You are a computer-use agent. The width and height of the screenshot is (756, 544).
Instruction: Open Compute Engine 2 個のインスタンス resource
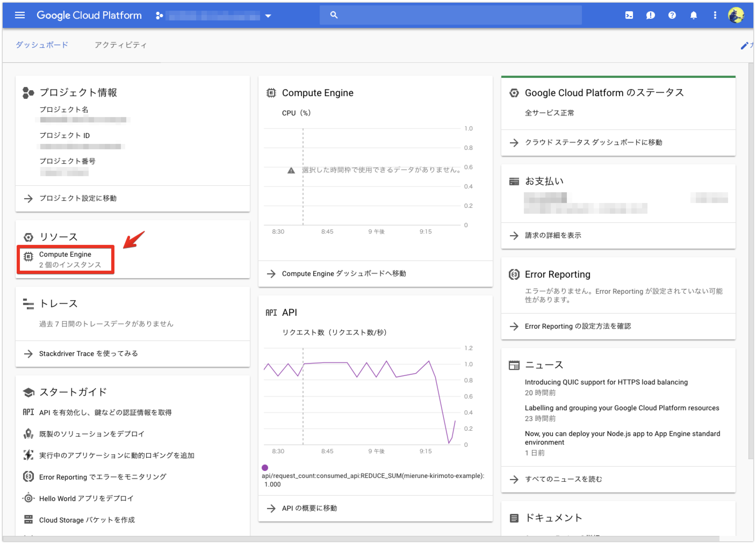(66, 259)
